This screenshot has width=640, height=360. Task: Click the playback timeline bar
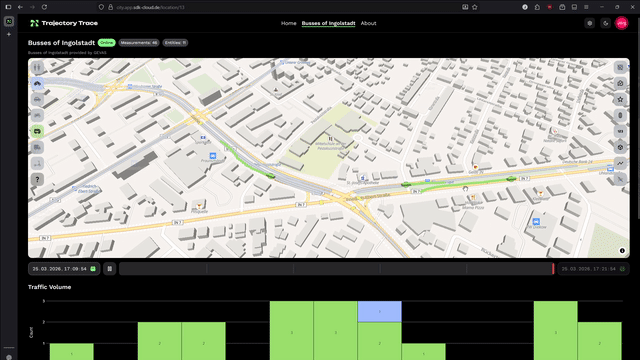(x=338, y=269)
